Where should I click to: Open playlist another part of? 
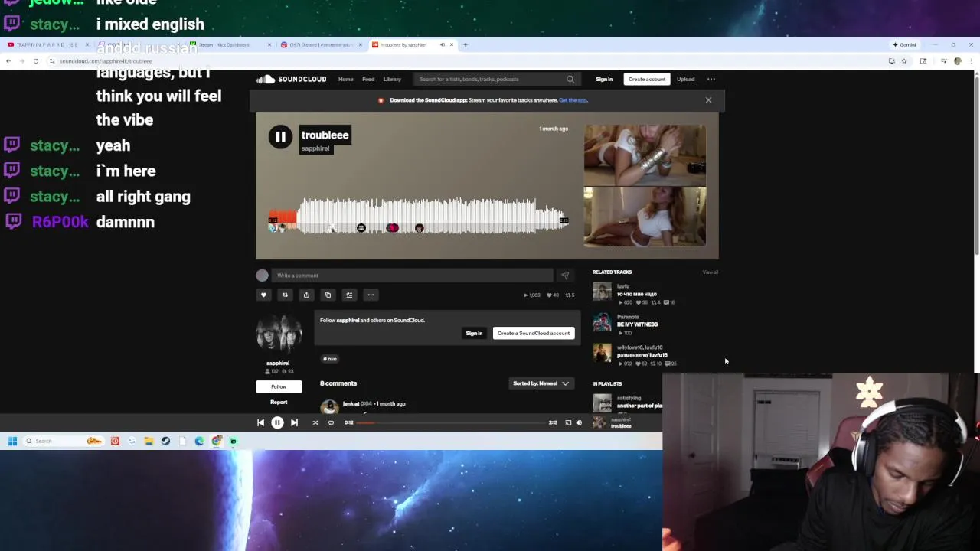click(639, 406)
